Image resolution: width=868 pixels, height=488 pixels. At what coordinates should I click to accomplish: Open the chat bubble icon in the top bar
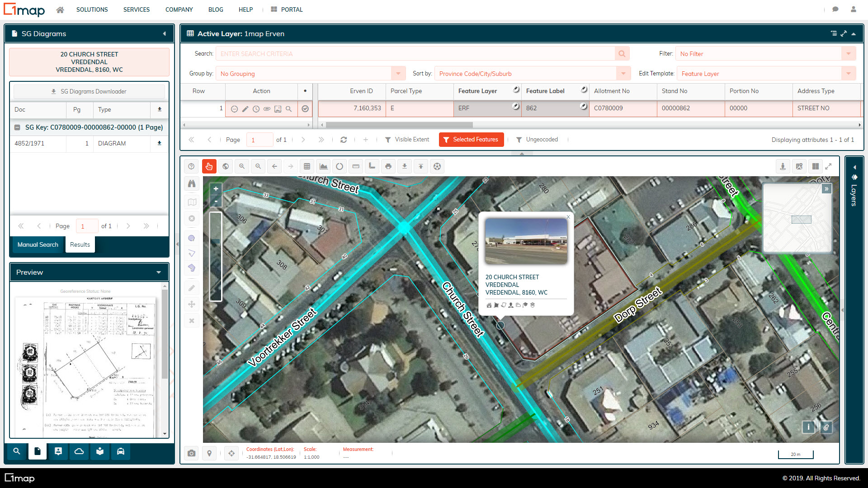pos(835,9)
